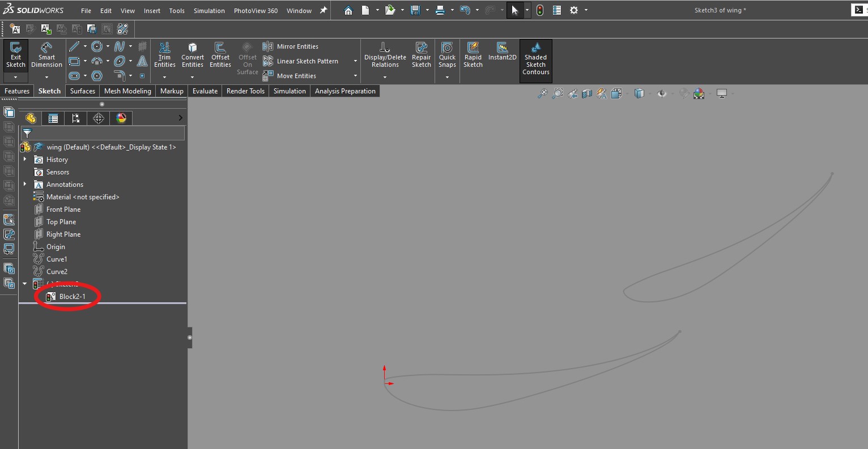
Task: Open the Smart Dimension dropdown arrow
Action: coord(46,77)
